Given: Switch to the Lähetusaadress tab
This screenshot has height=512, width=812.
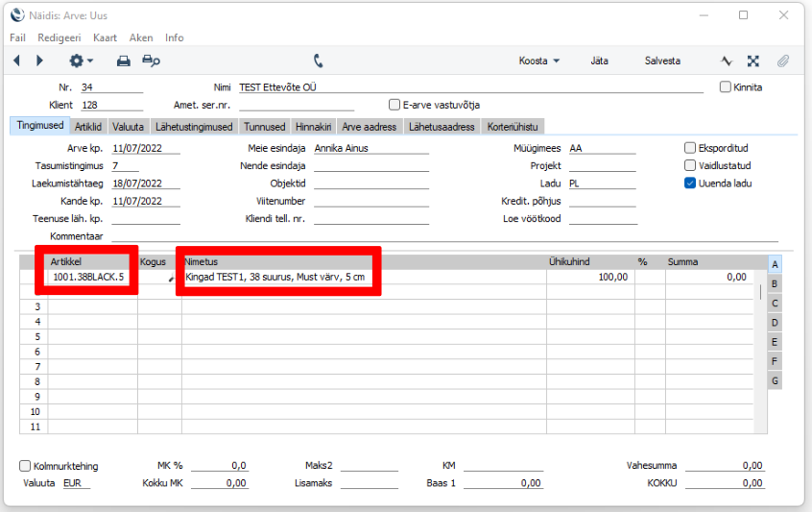Looking at the screenshot, I should (x=442, y=127).
